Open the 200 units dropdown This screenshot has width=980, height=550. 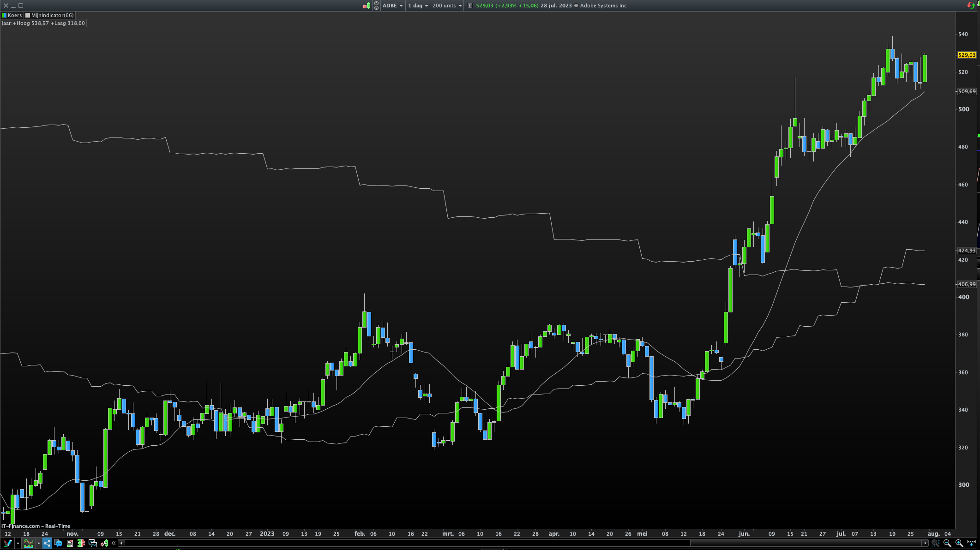447,6
